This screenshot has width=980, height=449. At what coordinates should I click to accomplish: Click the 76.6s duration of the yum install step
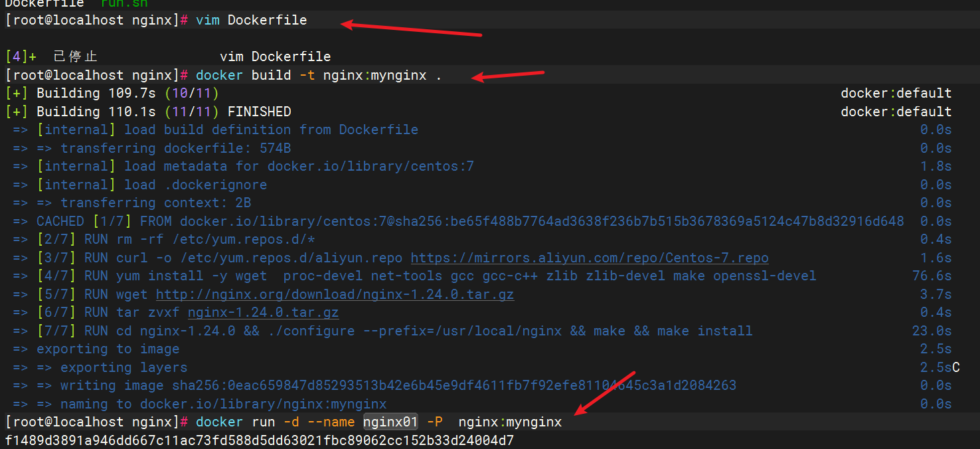tap(932, 276)
